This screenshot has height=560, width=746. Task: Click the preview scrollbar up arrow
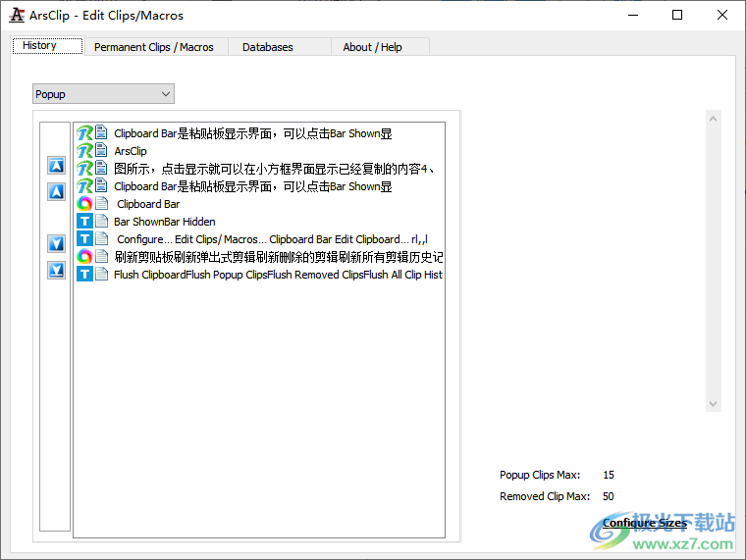pyautogui.click(x=713, y=119)
